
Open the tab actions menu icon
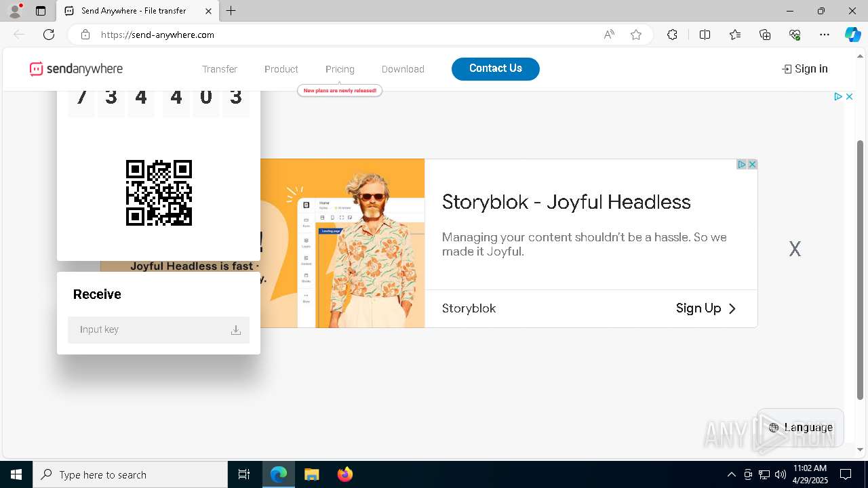(x=41, y=11)
